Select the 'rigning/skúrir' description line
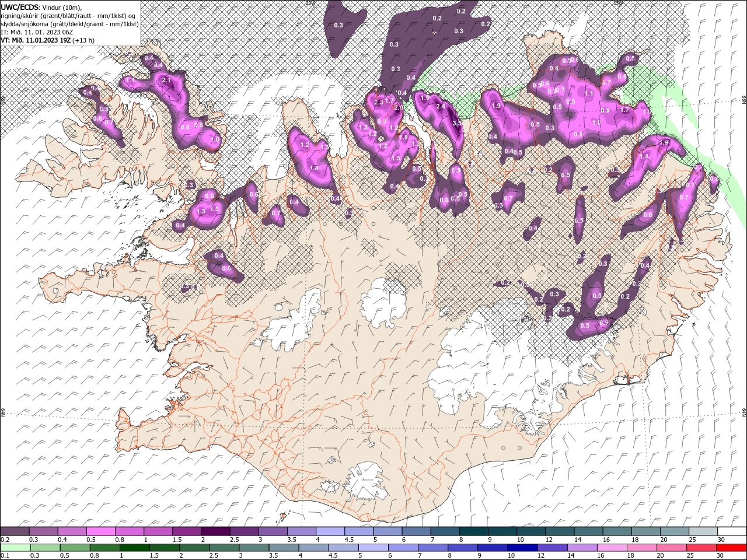The image size is (747, 560). (68, 15)
